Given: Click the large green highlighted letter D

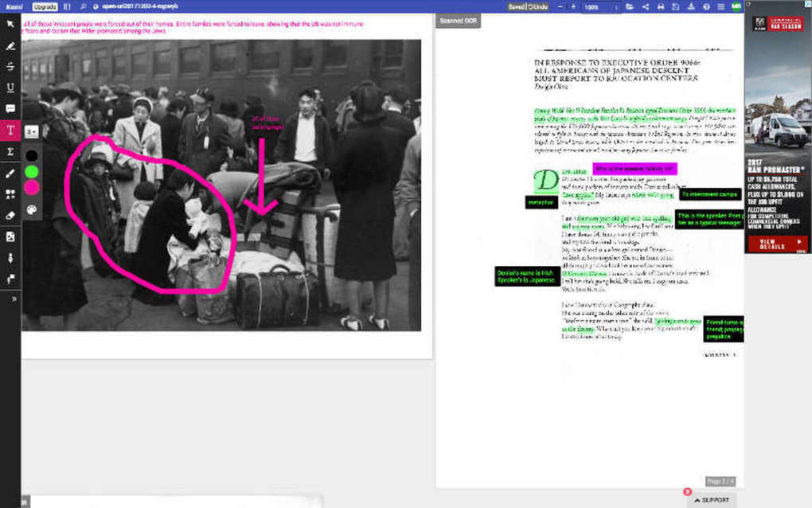Looking at the screenshot, I should click(x=546, y=181).
